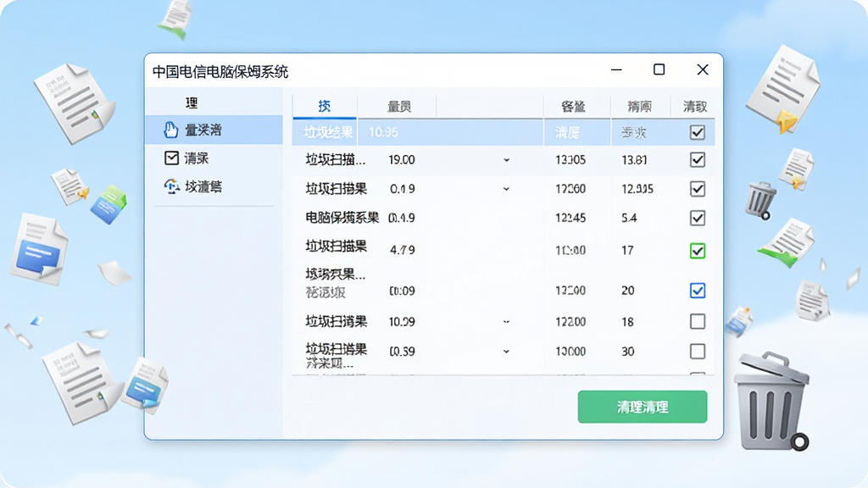Expand the dropdown arrow in the 10.99 row
Image resolution: width=868 pixels, height=488 pixels.
click(507, 322)
